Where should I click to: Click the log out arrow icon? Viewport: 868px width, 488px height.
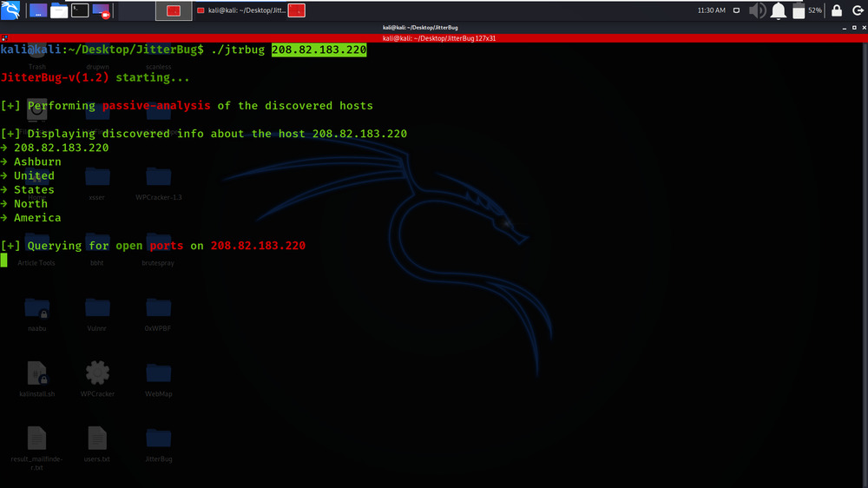point(858,10)
